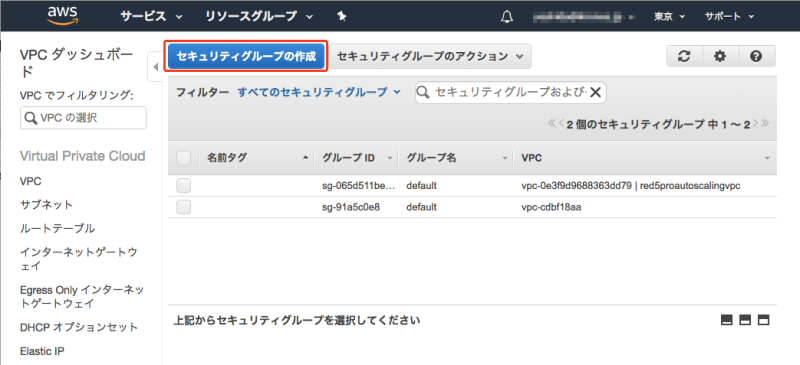Go to next page of results
This screenshot has height=365, width=800.
[x=756, y=123]
